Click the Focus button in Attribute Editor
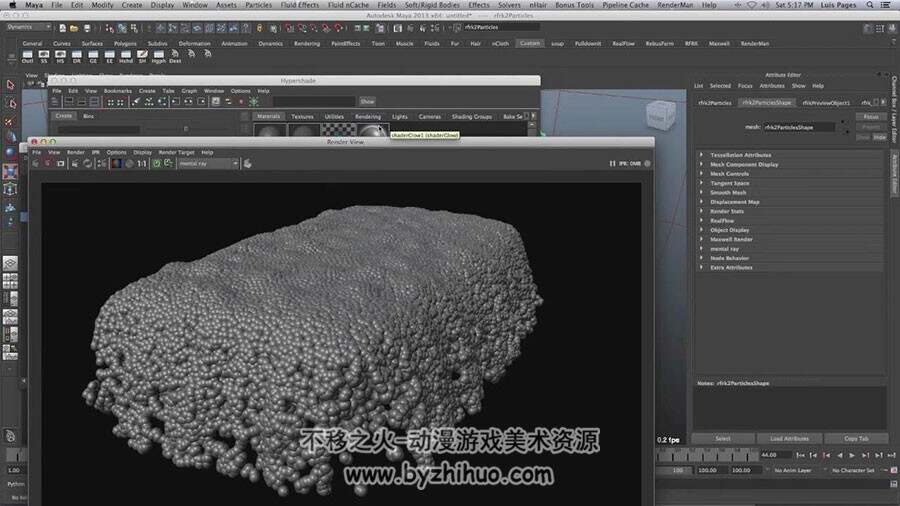The height and width of the screenshot is (506, 900). [871, 116]
